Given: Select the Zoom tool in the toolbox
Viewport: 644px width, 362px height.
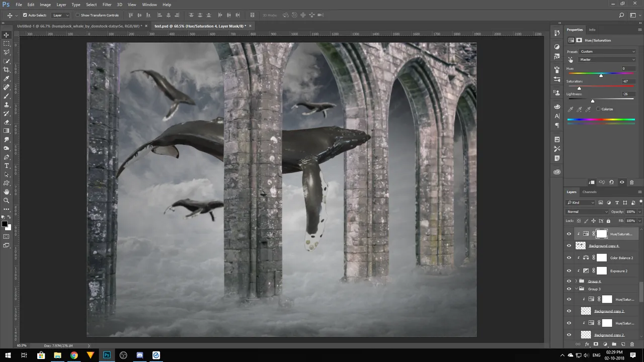Looking at the screenshot, I should pyautogui.click(x=7, y=200).
